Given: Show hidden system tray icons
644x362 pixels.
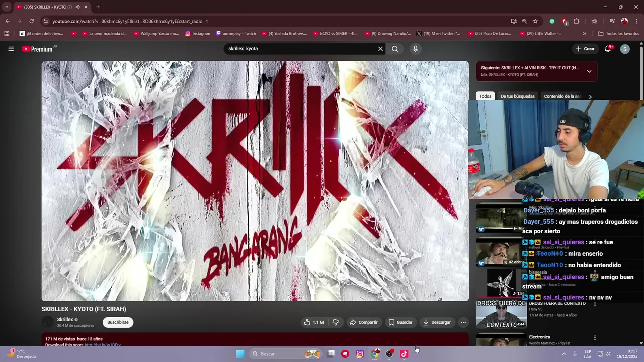Looking at the screenshot, I should pos(564,354).
